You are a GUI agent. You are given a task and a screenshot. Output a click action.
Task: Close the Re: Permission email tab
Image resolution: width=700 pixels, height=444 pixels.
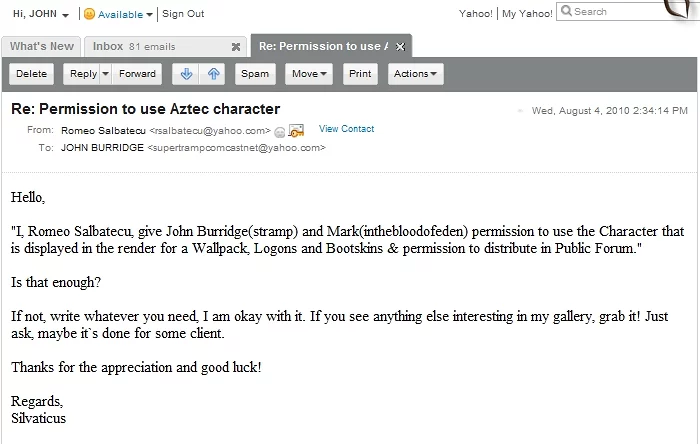[x=400, y=47]
